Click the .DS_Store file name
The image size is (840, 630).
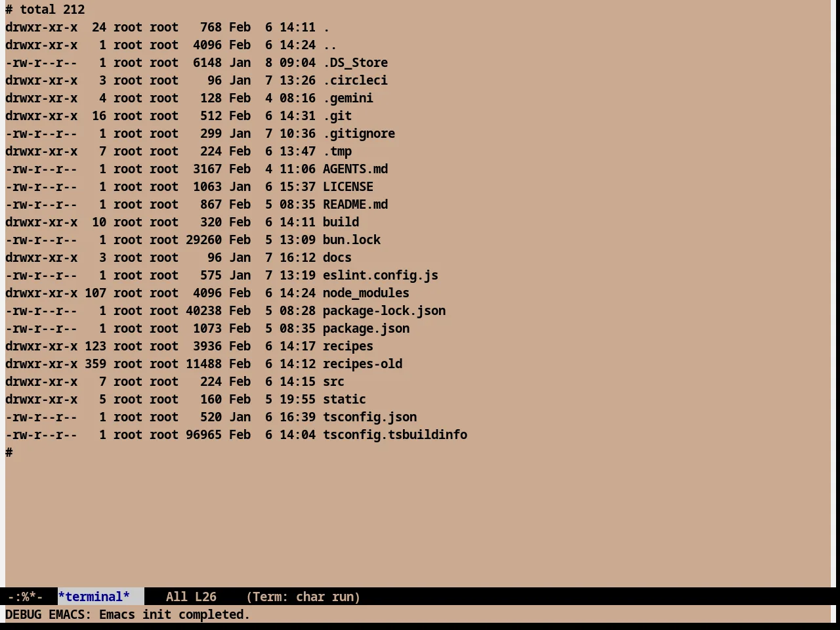(x=355, y=62)
